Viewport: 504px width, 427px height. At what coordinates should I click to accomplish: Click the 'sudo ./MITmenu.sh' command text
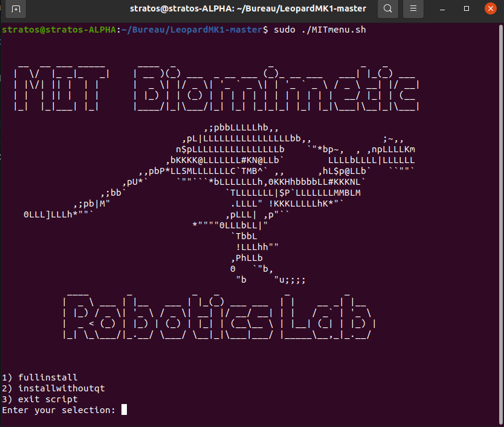[x=320, y=30]
